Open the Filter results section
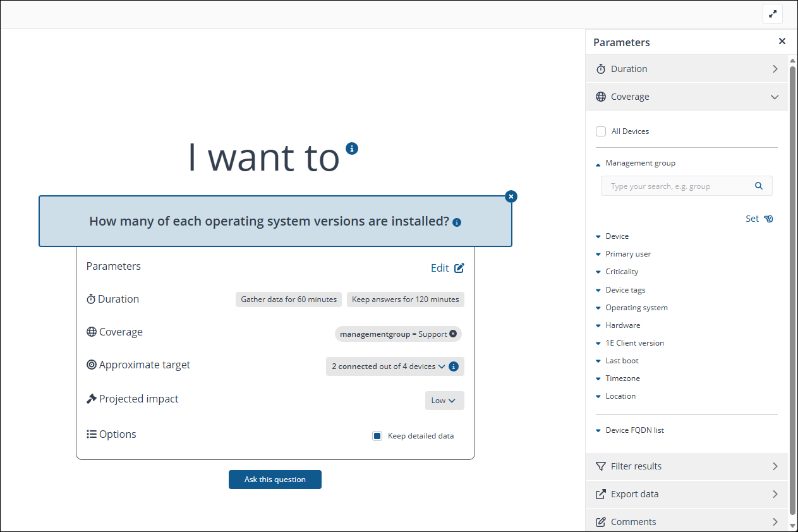 pos(687,466)
